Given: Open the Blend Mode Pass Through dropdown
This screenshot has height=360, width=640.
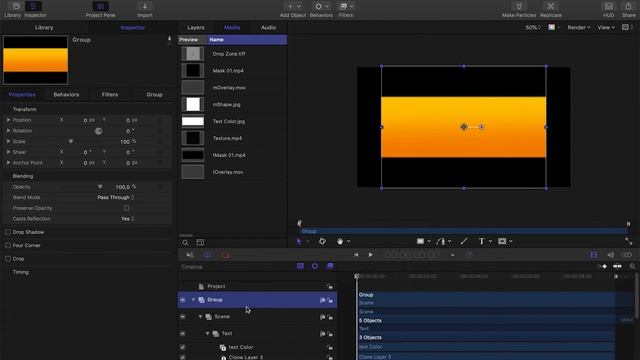Looking at the screenshot, I should pos(116,198).
